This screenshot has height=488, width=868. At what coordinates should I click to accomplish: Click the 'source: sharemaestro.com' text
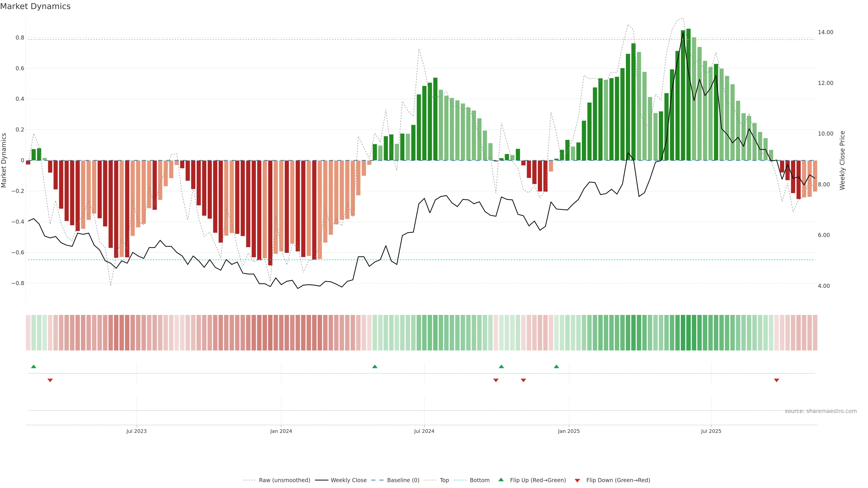coord(821,411)
